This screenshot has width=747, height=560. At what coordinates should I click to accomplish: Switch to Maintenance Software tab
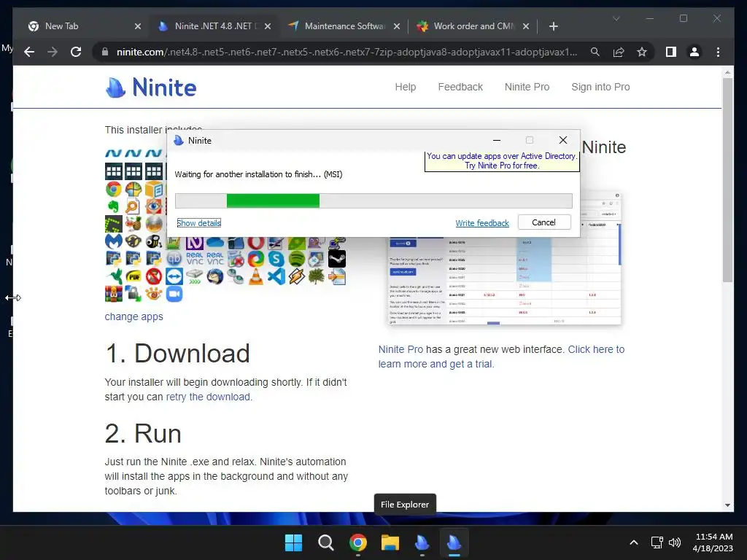pyautogui.click(x=344, y=26)
